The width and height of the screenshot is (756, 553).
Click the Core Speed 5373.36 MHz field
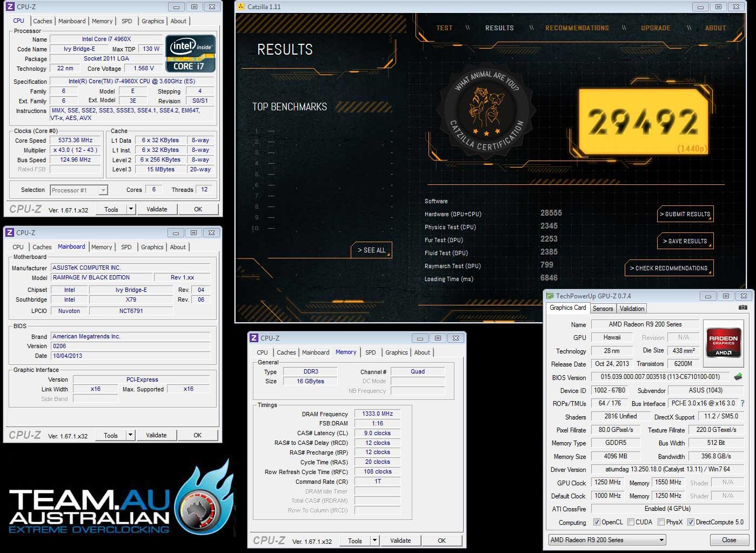76,140
